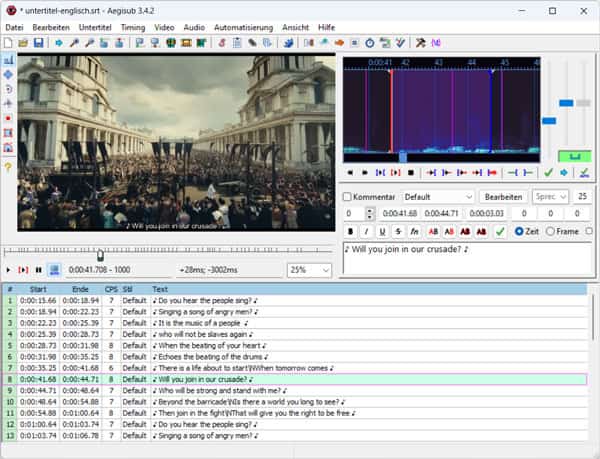This screenshot has height=459, width=600.
Task: Click the video seek bar slider
Action: pyautogui.click(x=100, y=254)
